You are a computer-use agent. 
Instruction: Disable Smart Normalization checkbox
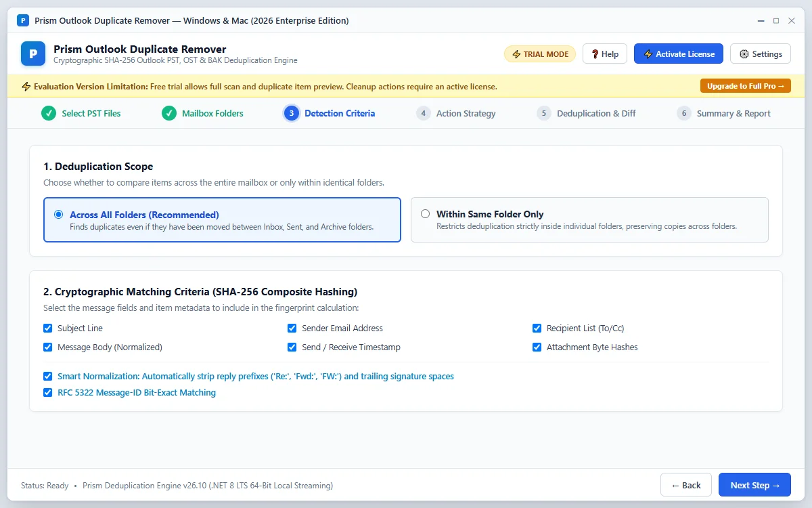[48, 376]
